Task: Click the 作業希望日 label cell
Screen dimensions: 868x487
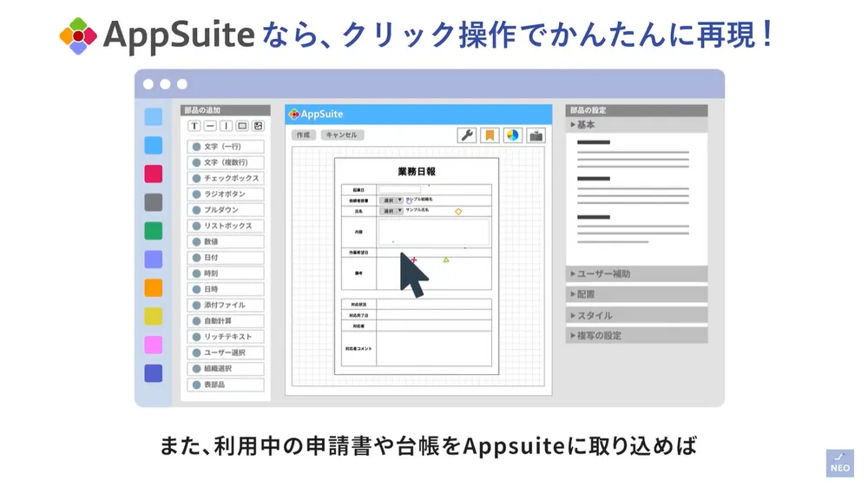Action: (358, 253)
